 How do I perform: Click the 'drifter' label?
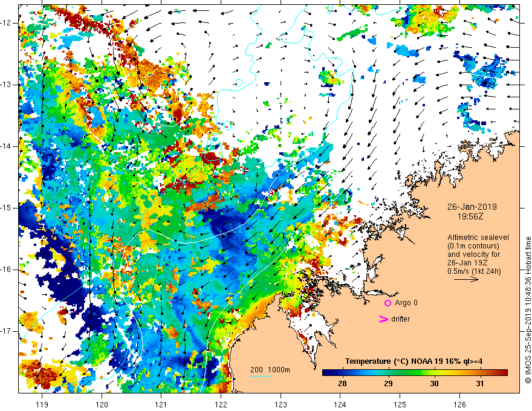pos(400,319)
